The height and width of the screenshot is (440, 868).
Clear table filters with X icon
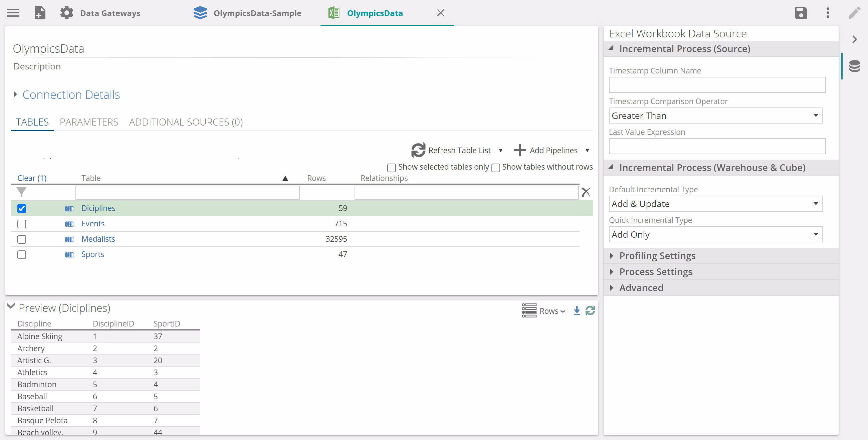[586, 192]
